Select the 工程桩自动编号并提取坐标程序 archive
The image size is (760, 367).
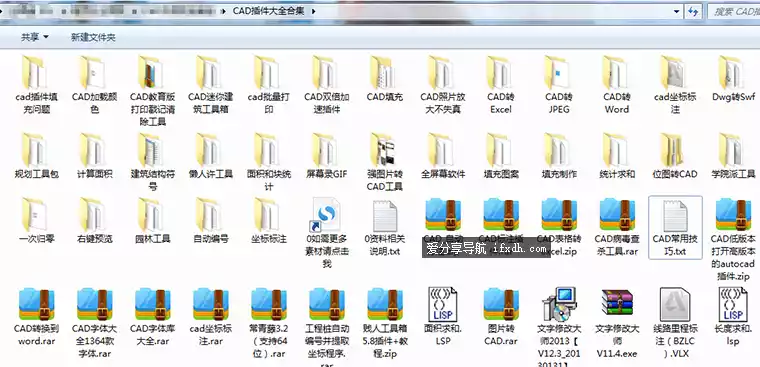pos(327,327)
